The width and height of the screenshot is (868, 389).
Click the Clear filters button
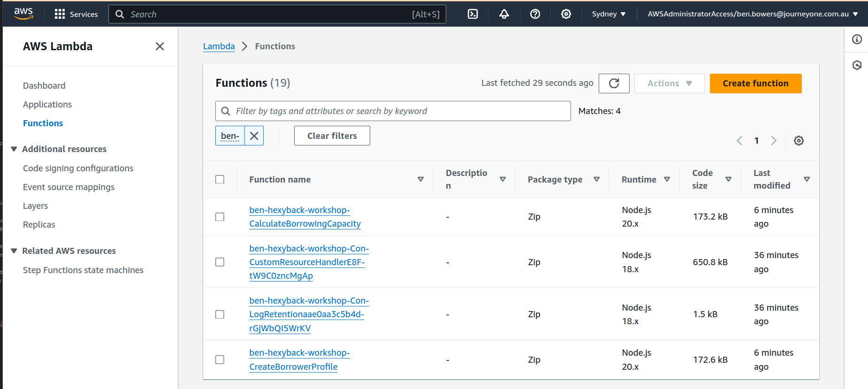332,136
